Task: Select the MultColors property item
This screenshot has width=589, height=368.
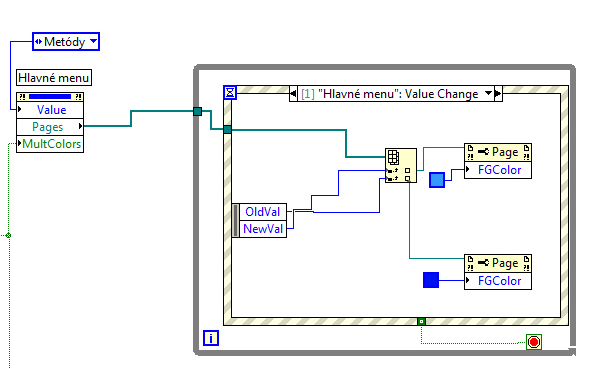Action: tap(50, 144)
